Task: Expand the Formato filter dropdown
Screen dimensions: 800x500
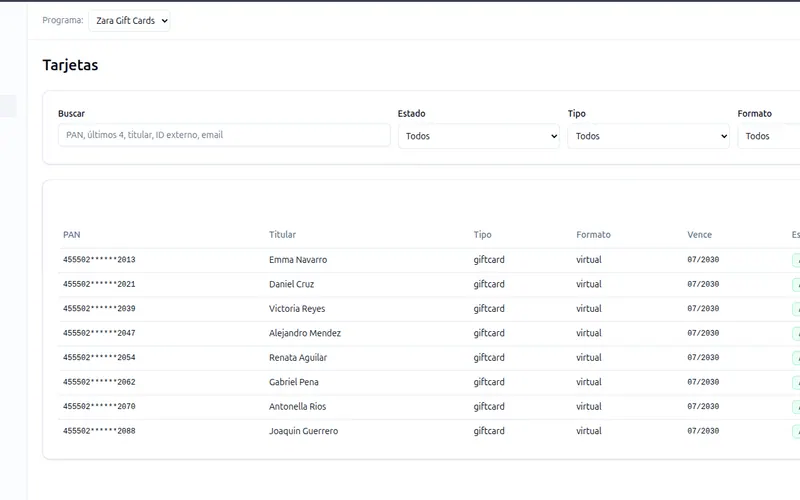Action: (769, 136)
